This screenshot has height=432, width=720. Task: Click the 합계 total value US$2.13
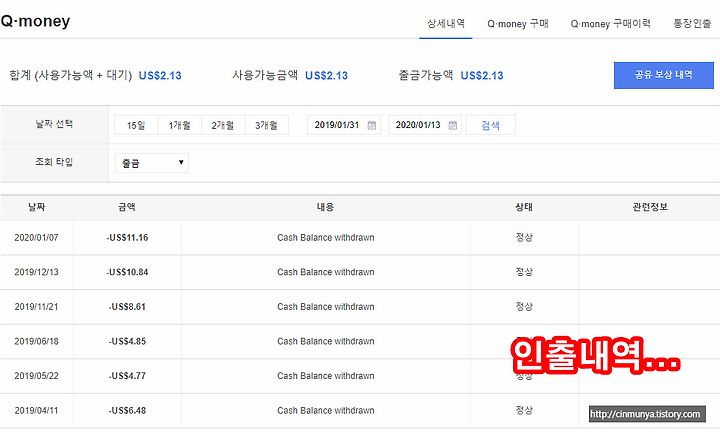click(x=160, y=76)
